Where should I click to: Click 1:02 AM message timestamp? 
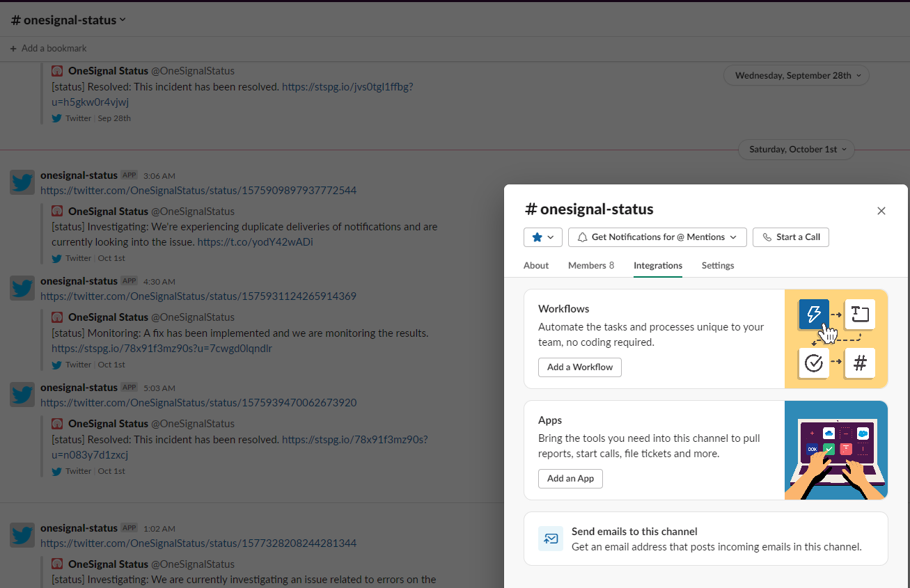coord(159,529)
